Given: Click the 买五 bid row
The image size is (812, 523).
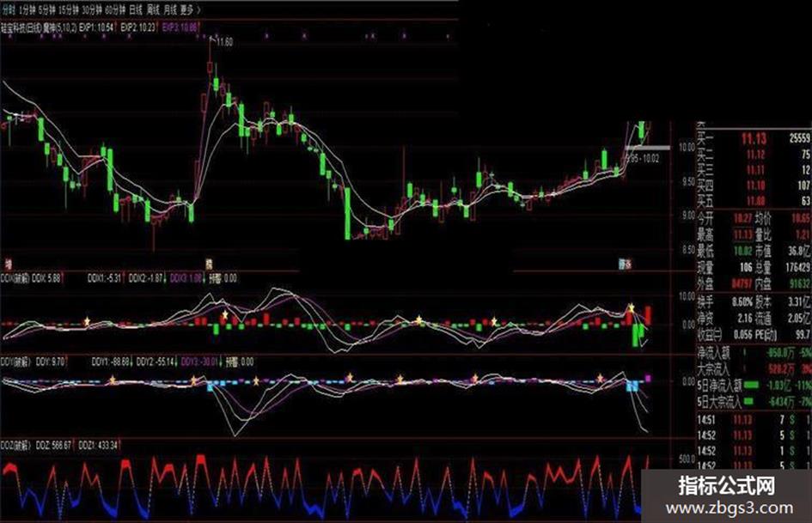Looking at the screenshot, I should coord(754,200).
